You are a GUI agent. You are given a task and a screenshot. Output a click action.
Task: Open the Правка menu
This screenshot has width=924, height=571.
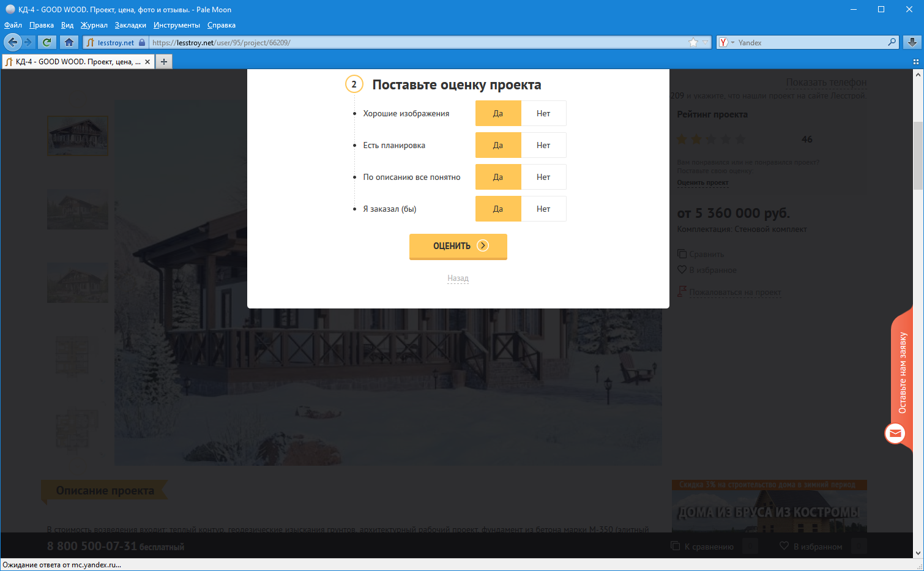pyautogui.click(x=42, y=25)
